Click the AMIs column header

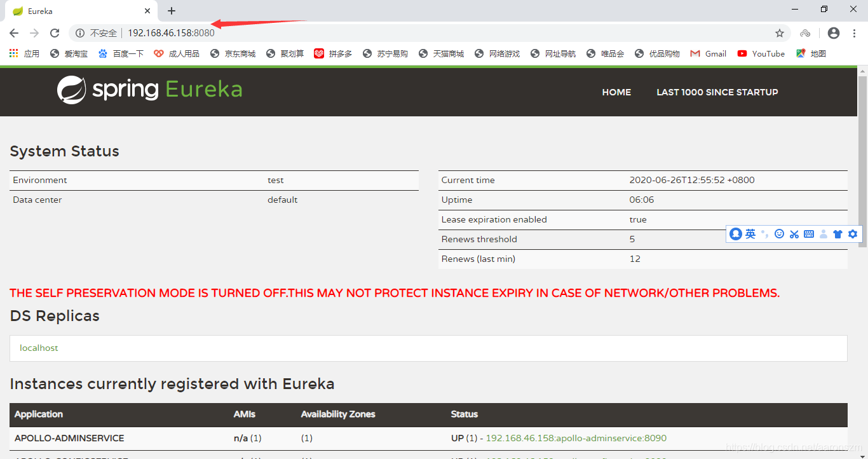click(245, 414)
